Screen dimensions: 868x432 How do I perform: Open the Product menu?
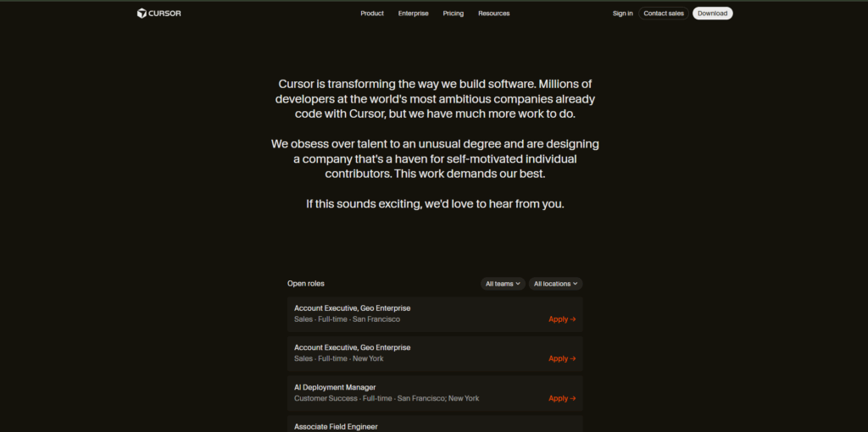coord(372,14)
